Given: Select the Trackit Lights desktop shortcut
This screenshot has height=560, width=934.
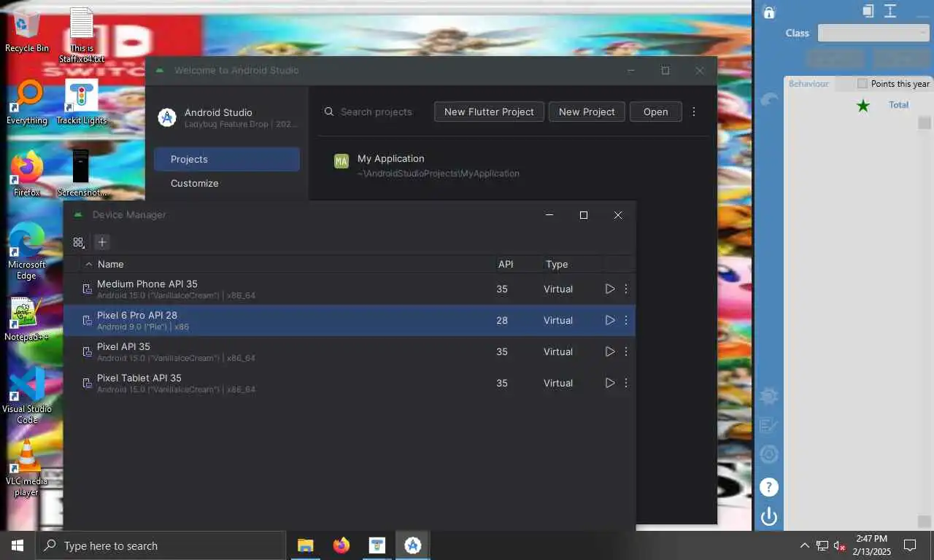Looking at the screenshot, I should [82, 103].
